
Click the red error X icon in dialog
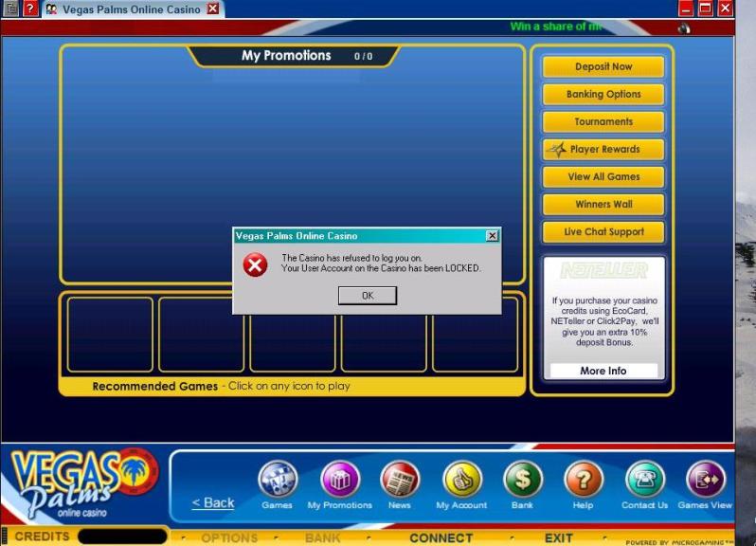click(255, 264)
